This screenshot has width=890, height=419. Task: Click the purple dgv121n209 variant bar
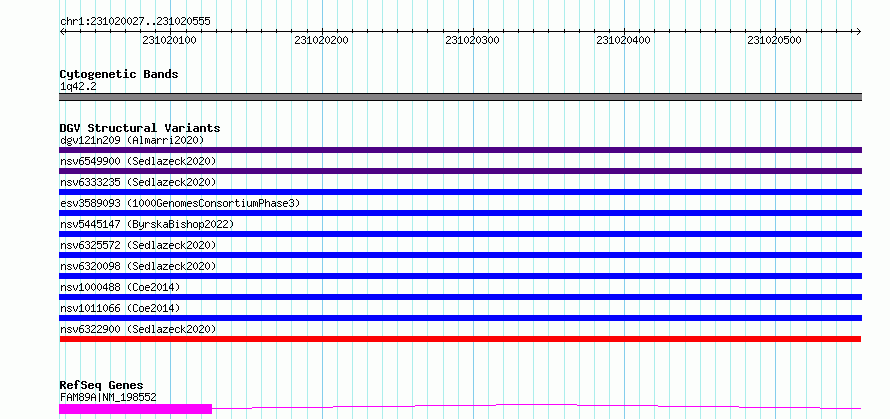pyautogui.click(x=460, y=150)
